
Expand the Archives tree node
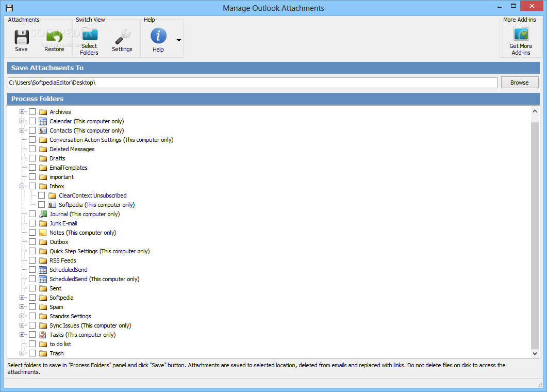22,112
